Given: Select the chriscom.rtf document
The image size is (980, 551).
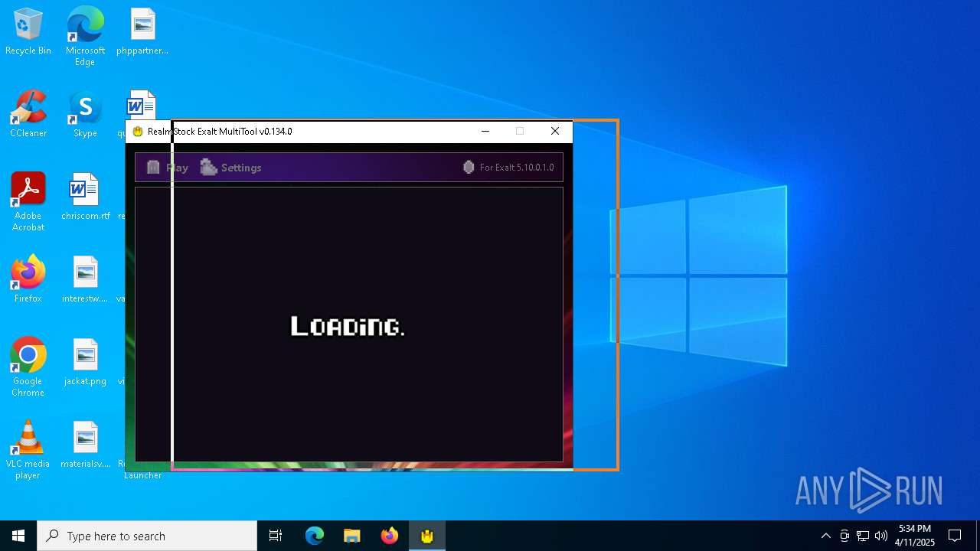Looking at the screenshot, I should (x=85, y=197).
